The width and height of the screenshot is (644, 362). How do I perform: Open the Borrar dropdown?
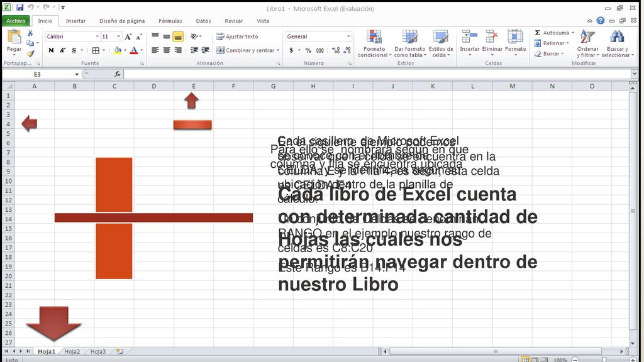(549, 54)
